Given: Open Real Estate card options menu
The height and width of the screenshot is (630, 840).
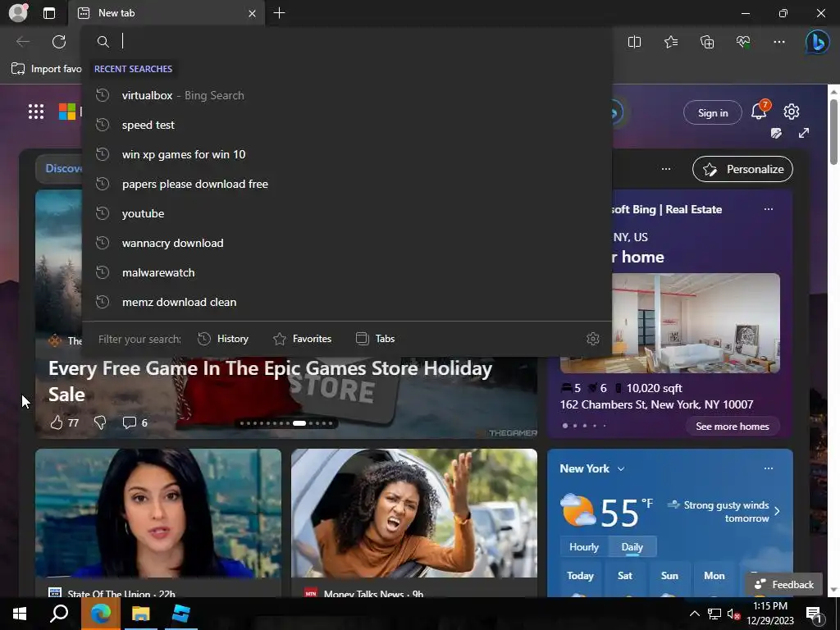Looking at the screenshot, I should (768, 209).
